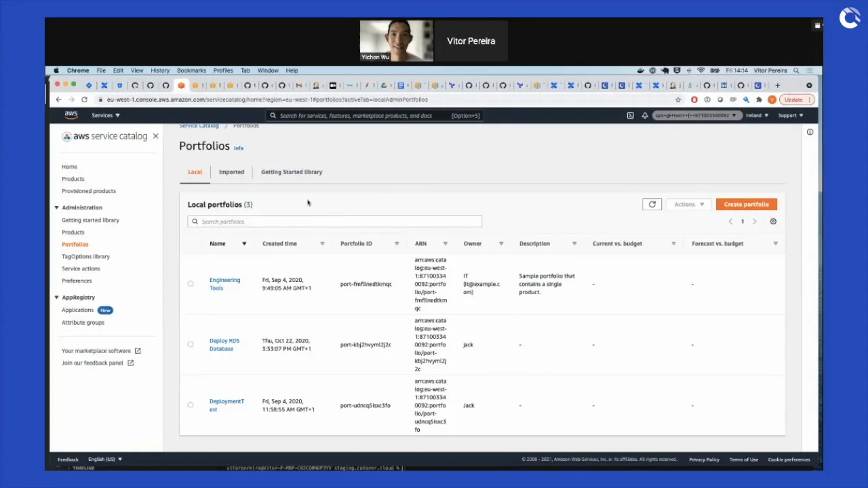Open the Profiles menu
The image size is (868, 488).
[x=223, y=70]
